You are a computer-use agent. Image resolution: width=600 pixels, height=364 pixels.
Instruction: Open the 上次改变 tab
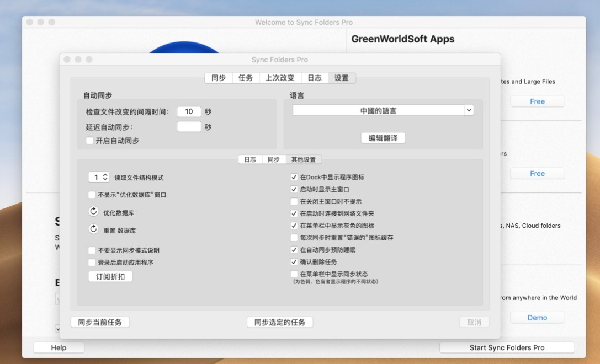coord(280,78)
